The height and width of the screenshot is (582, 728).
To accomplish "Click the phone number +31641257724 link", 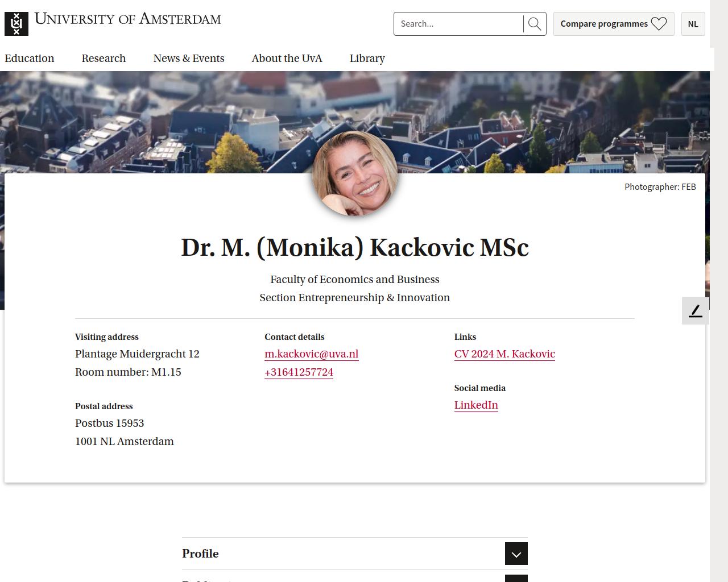I will tap(299, 372).
